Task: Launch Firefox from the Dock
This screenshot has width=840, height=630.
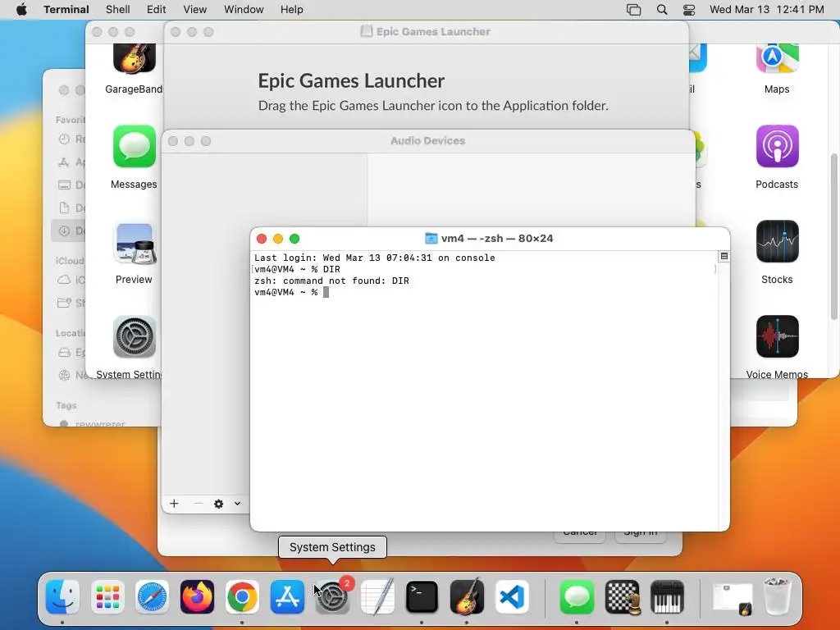Action: point(197,597)
